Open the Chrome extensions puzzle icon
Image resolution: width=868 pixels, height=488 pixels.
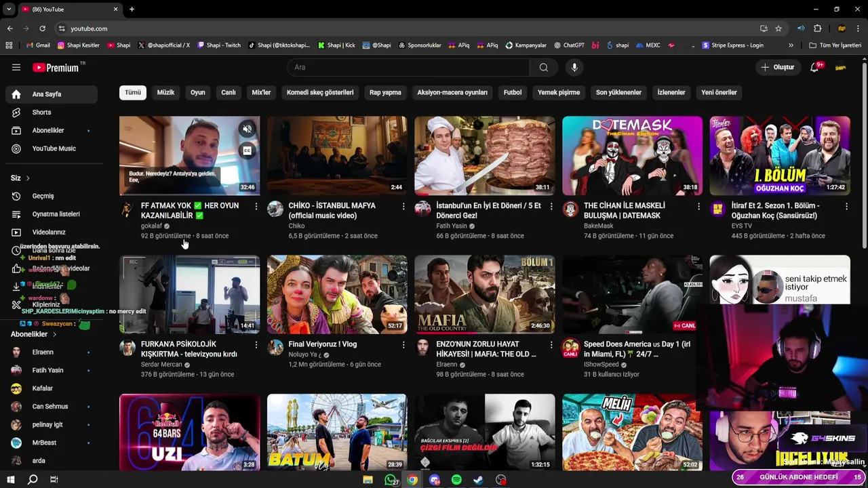pos(817,28)
